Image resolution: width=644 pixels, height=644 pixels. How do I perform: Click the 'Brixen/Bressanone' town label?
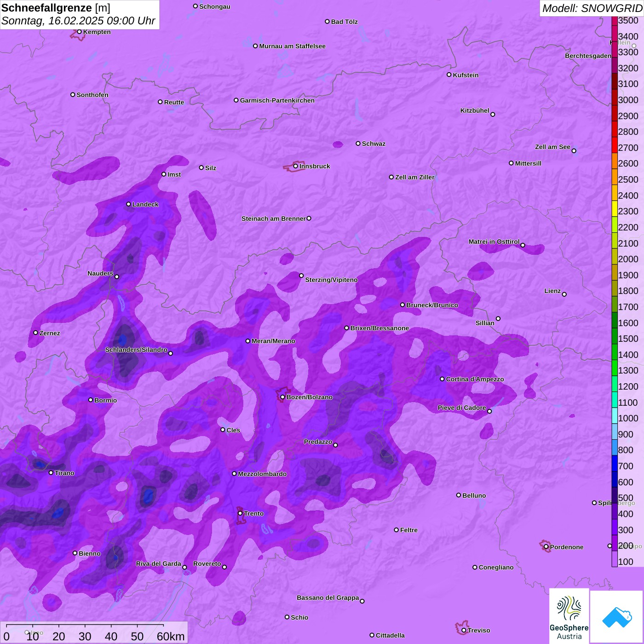pos(379,328)
